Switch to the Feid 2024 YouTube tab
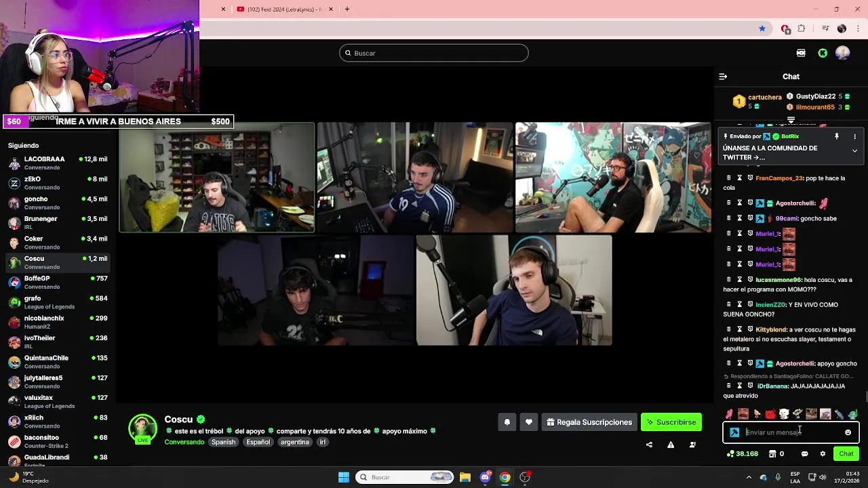Viewport: 868px width, 488px height. (285, 9)
